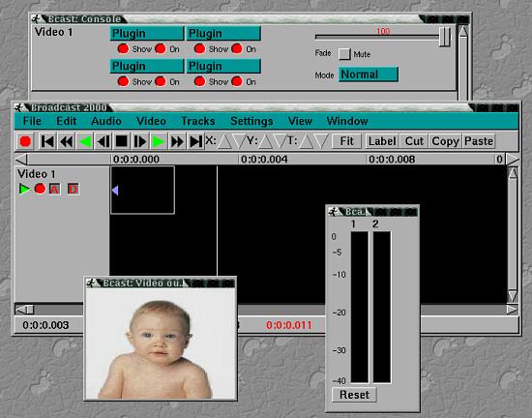Toggle Show for bottom-right Plugin

pyautogui.click(x=200, y=81)
